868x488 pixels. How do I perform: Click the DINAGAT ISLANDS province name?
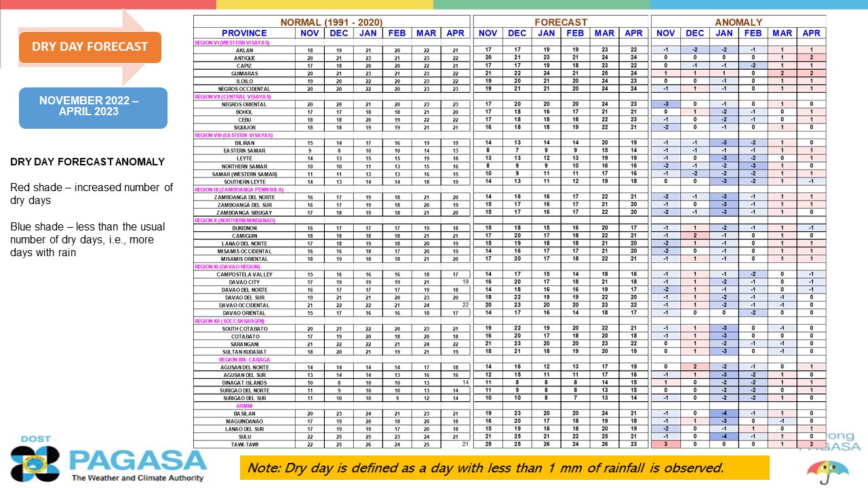(245, 383)
